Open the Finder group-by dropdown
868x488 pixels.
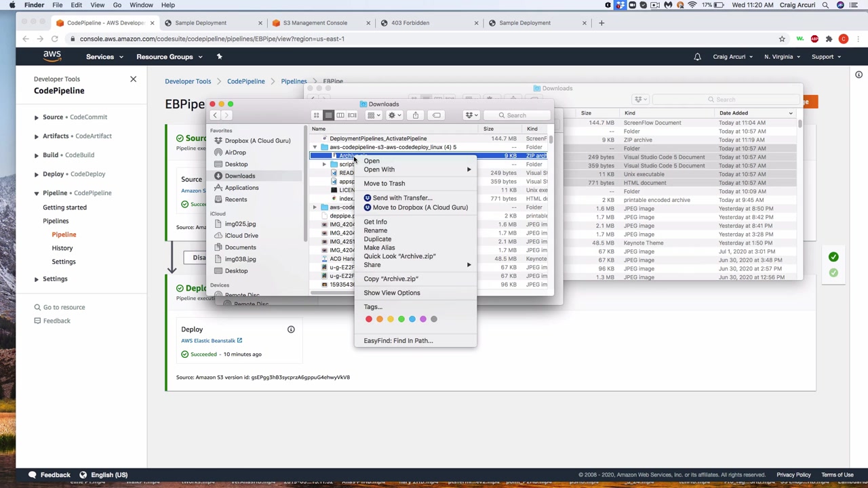pos(373,115)
